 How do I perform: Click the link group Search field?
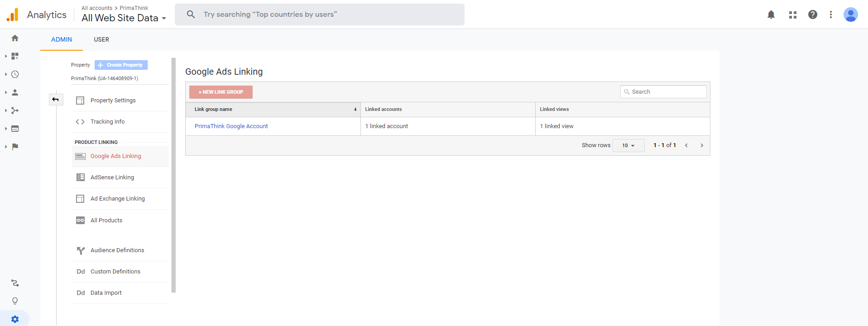pos(663,92)
